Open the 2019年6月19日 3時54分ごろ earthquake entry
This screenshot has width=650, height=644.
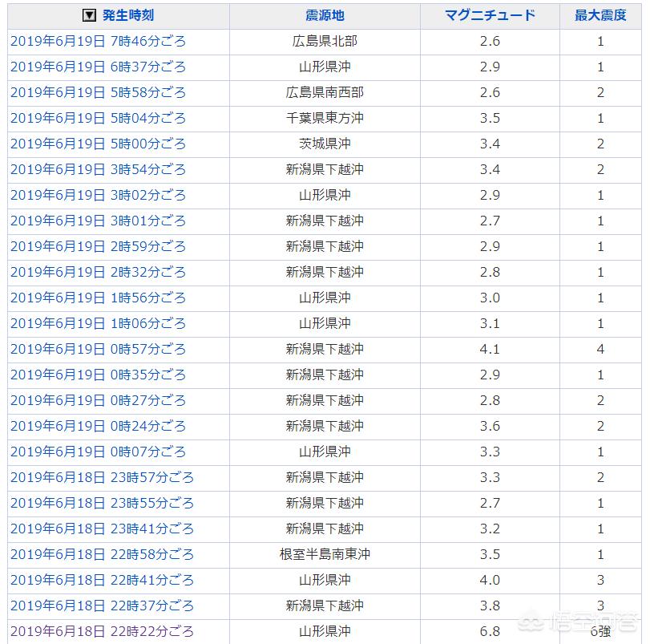click(x=99, y=170)
